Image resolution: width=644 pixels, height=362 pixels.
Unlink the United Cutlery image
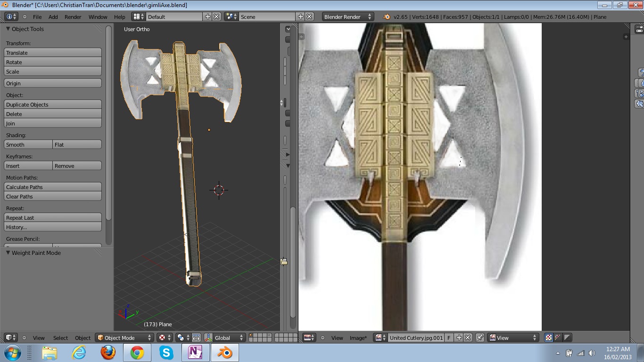tap(468, 337)
